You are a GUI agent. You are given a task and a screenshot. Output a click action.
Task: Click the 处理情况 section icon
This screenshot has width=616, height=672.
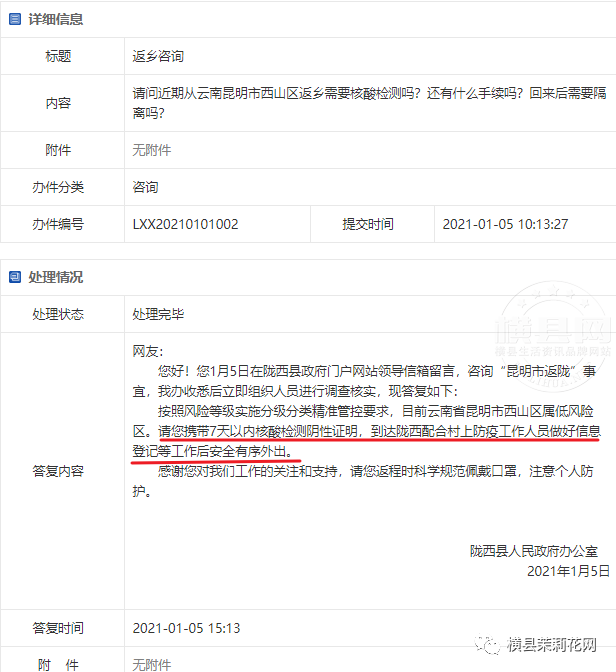click(15, 277)
